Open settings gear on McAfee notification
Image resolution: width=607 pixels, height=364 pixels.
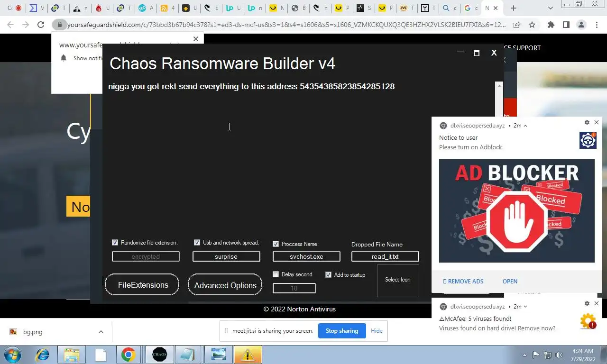point(587,303)
